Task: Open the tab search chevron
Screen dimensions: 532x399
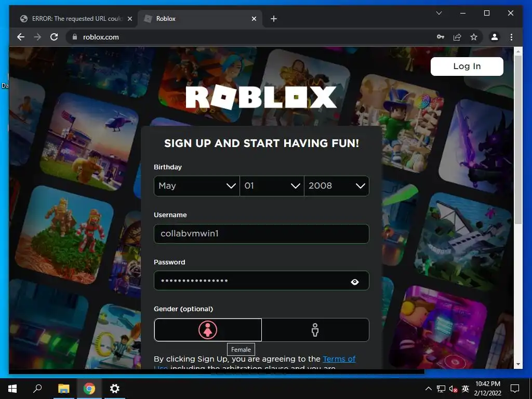Action: click(438, 13)
